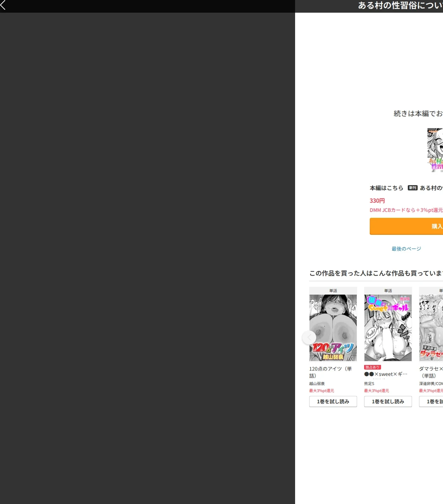Follow the 最後のページ link
The width and height of the screenshot is (443, 504).
click(x=406, y=249)
